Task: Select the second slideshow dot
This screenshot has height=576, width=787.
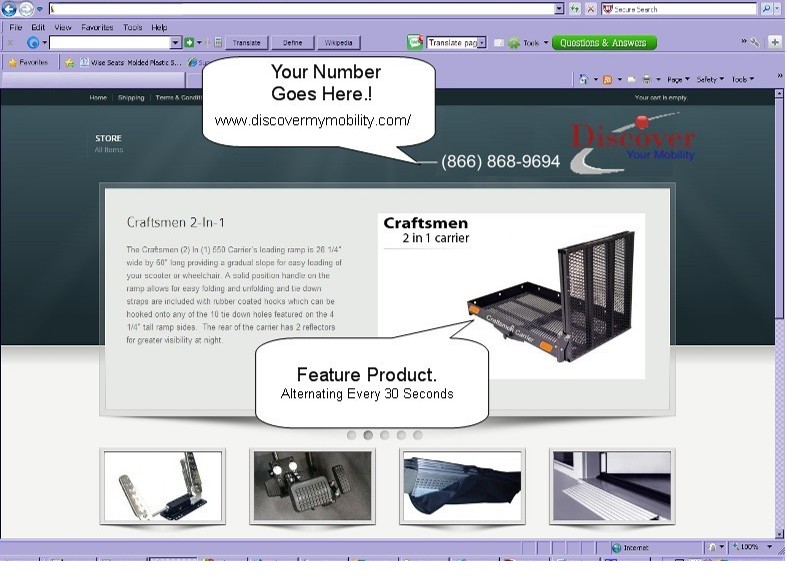Action: 368,435
